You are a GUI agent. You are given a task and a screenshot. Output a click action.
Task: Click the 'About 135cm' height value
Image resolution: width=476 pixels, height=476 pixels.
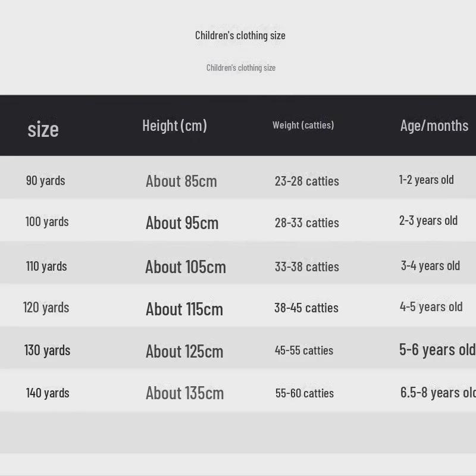coord(185,393)
